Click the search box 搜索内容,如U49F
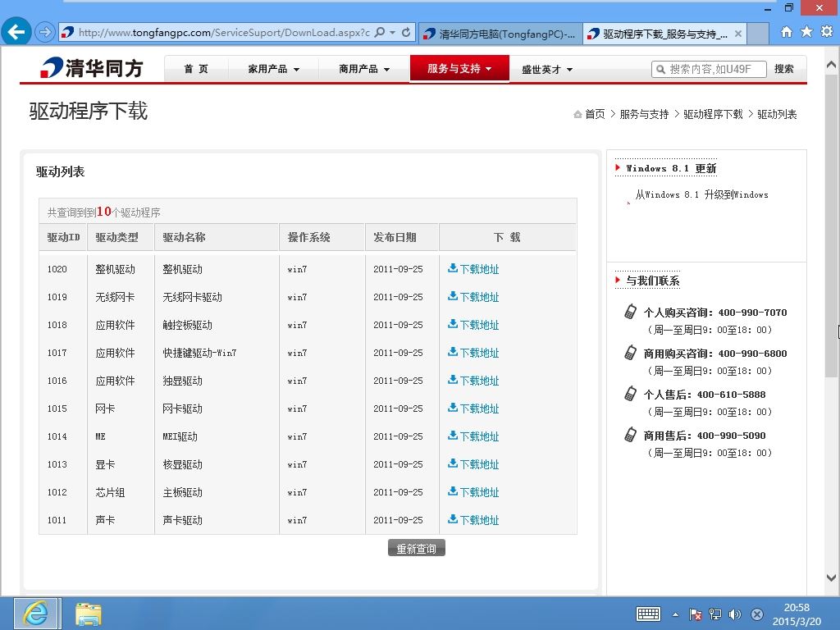 710,69
